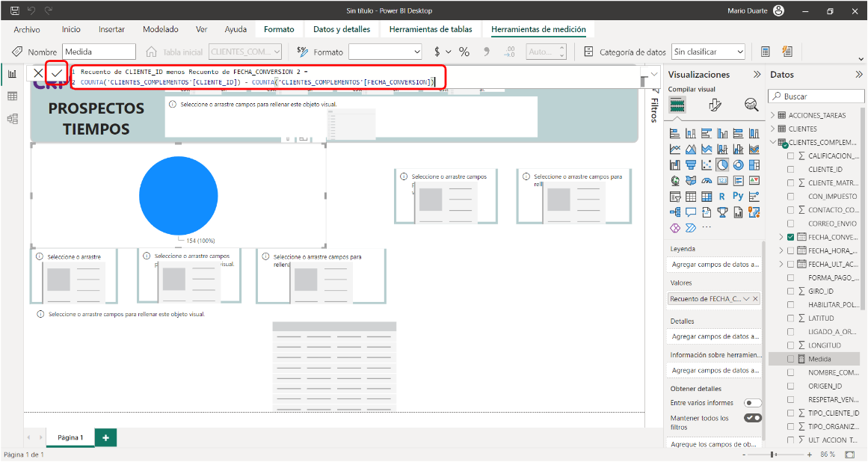Toggle 'Mantener todos los filtros' switch
This screenshot has height=462, width=868.
pos(753,418)
